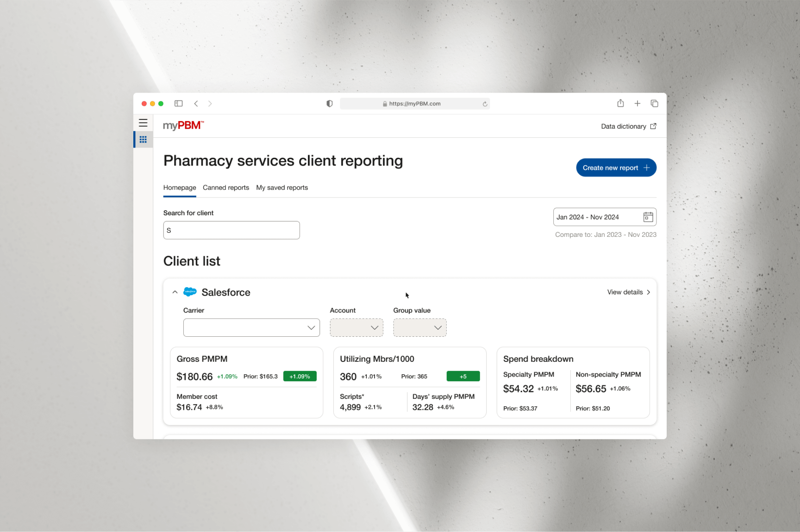Open the Group value dropdown
The width and height of the screenshot is (800, 532).
tap(419, 328)
